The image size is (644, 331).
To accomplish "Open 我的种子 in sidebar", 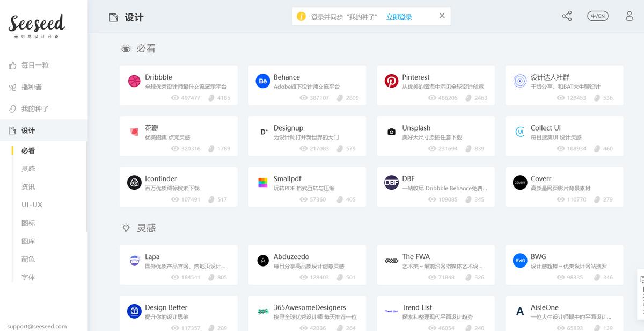I will click(35, 109).
